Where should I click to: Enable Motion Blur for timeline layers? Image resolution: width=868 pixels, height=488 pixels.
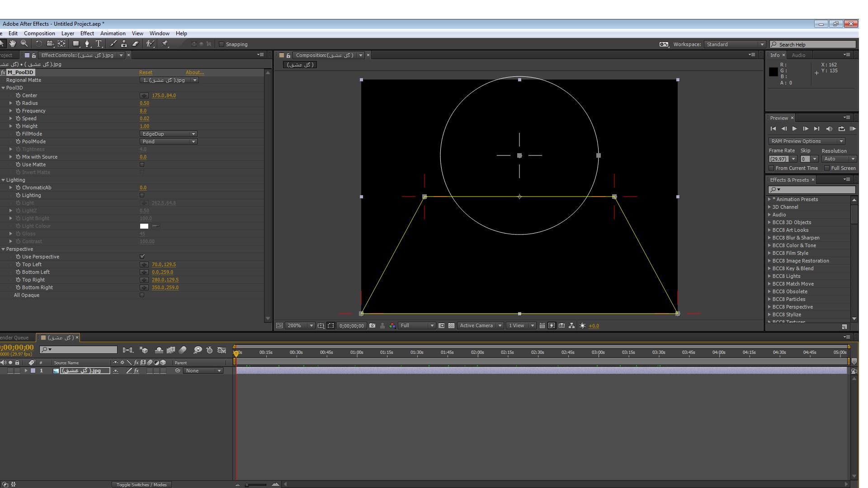[183, 350]
